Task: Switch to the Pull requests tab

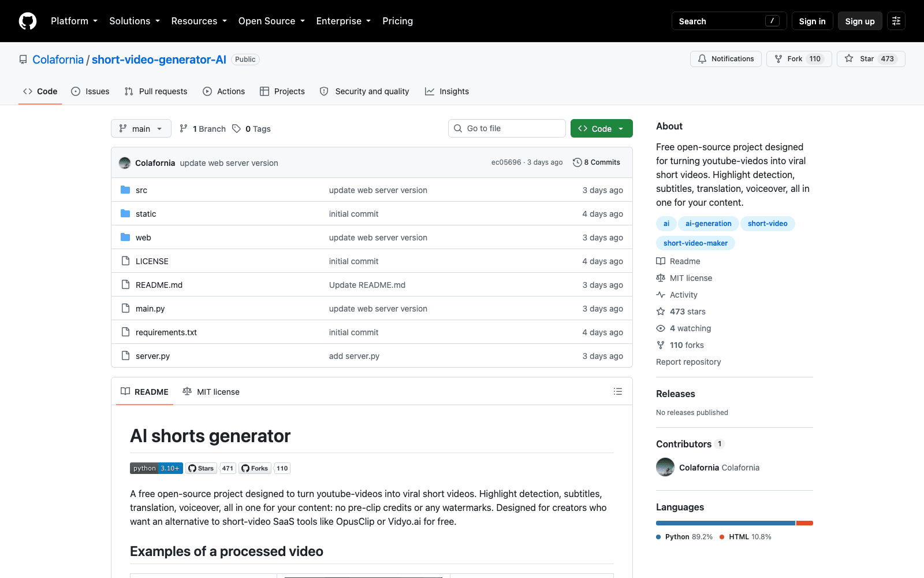Action: coord(156,91)
